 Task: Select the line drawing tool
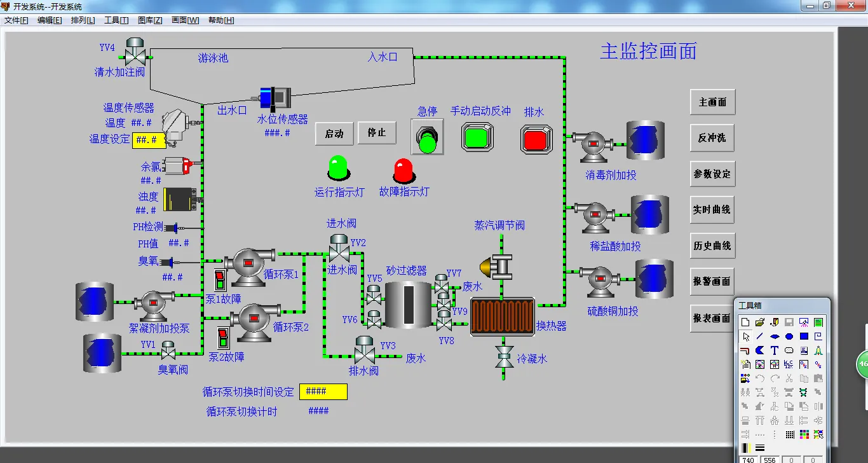(759, 336)
